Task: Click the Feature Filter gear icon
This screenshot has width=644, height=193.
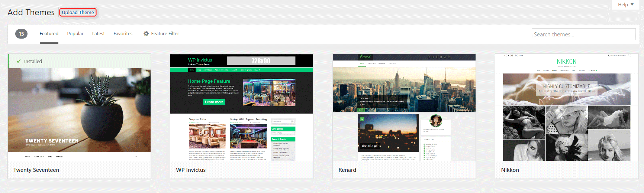Action: click(x=146, y=34)
